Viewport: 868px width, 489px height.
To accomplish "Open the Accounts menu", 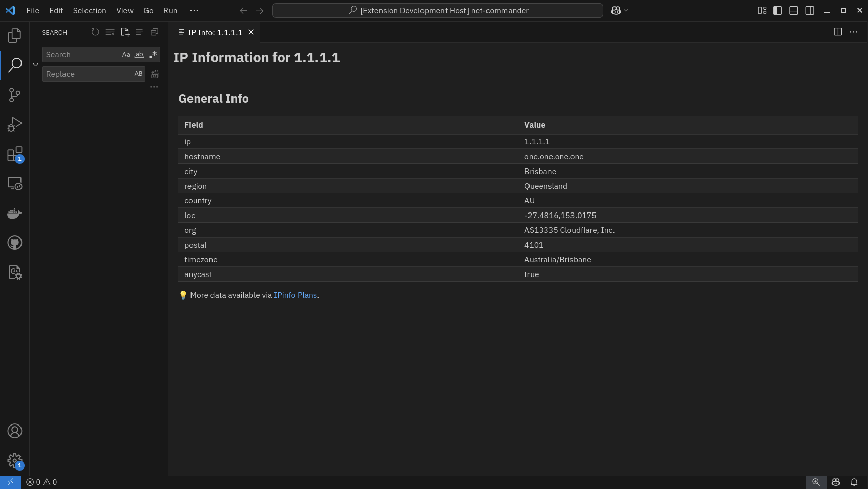I will tap(15, 431).
